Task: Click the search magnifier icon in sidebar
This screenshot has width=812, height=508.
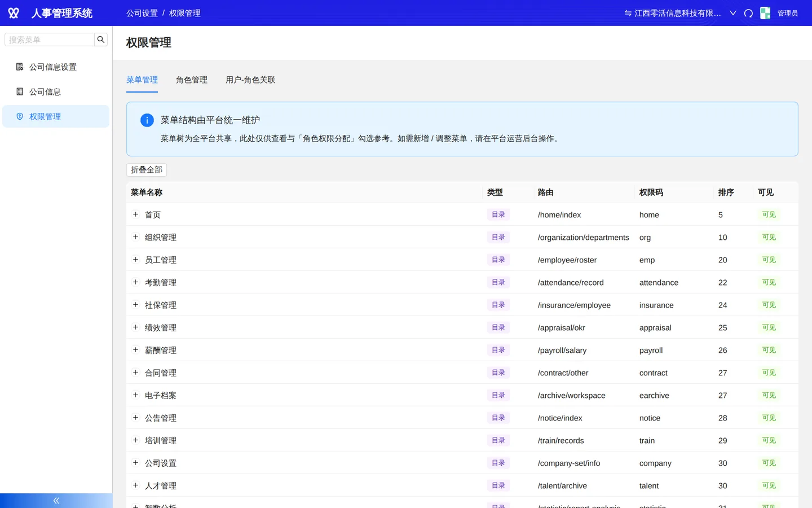Action: [x=101, y=40]
